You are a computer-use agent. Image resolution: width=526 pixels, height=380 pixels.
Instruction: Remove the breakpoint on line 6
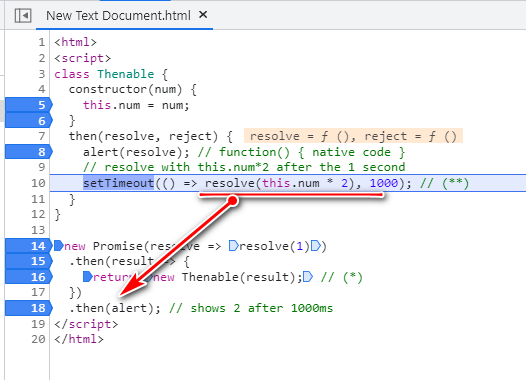[x=29, y=121]
